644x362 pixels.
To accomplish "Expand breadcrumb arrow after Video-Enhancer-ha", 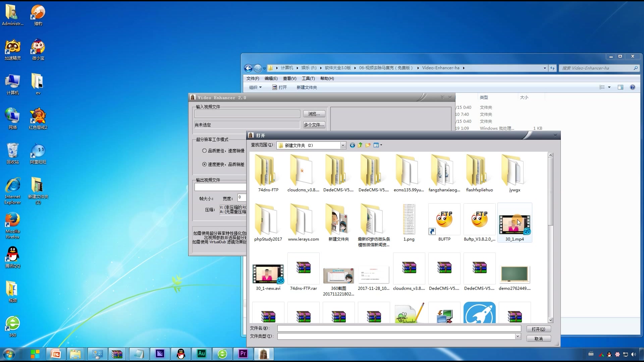I will coord(464,68).
